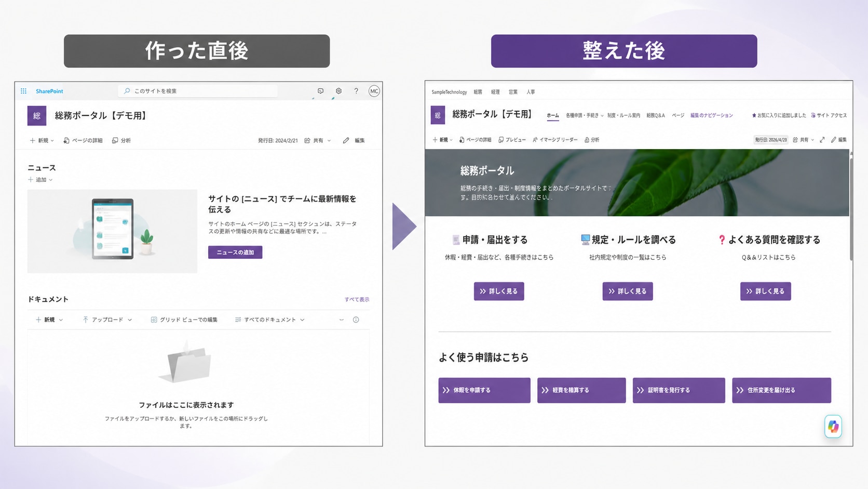
Task: Click the 休暇を申請する quick link
Action: pyautogui.click(x=484, y=390)
